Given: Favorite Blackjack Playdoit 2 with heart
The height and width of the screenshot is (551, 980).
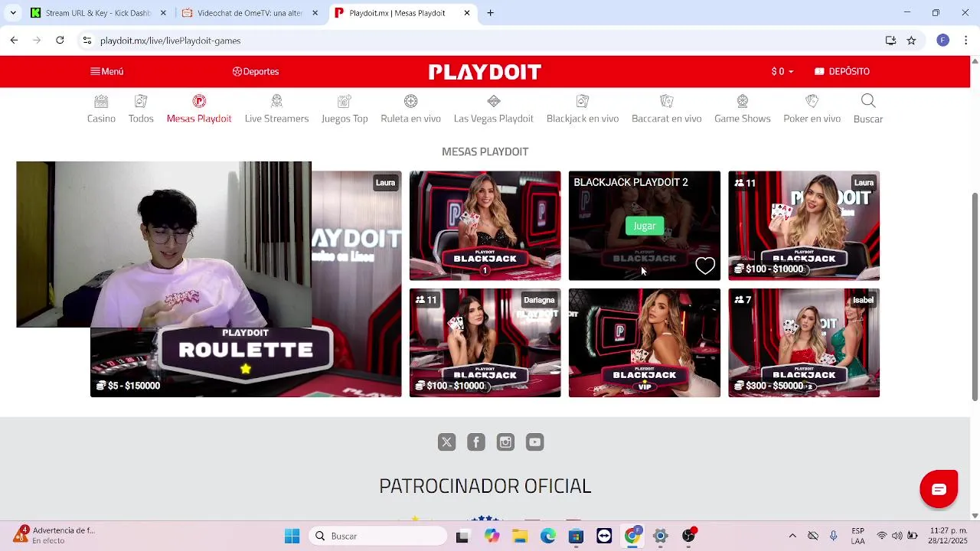Looking at the screenshot, I should (705, 266).
